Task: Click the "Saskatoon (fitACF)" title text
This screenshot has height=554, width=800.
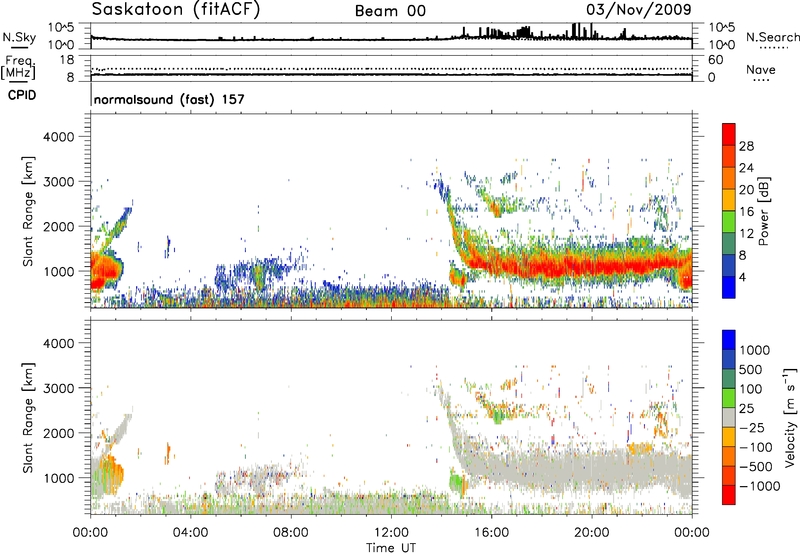Action: [176, 10]
